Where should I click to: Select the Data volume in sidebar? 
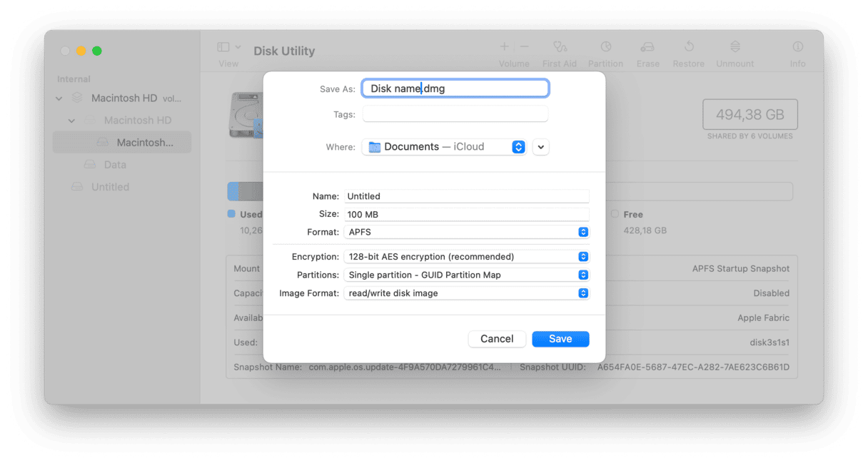click(114, 165)
